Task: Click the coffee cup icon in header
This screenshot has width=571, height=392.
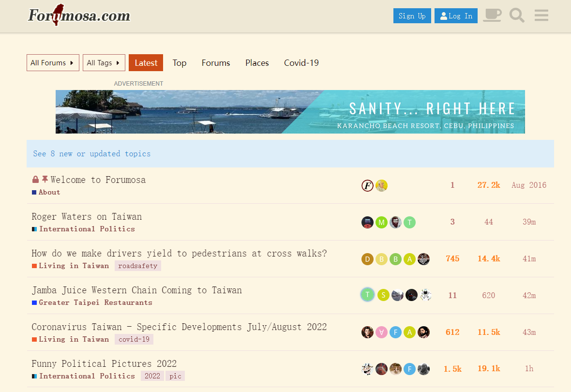Action: tap(492, 15)
